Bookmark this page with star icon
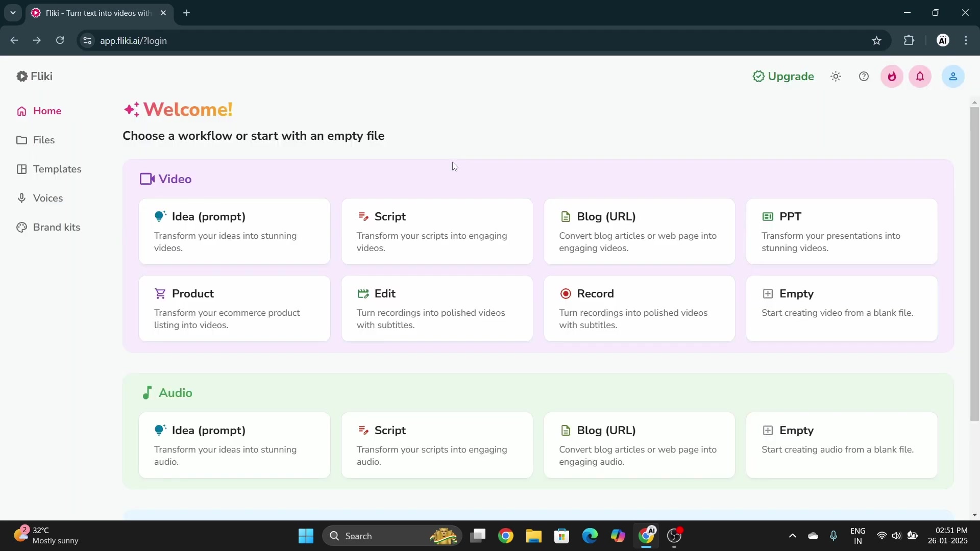The height and width of the screenshot is (551, 980). click(x=876, y=41)
